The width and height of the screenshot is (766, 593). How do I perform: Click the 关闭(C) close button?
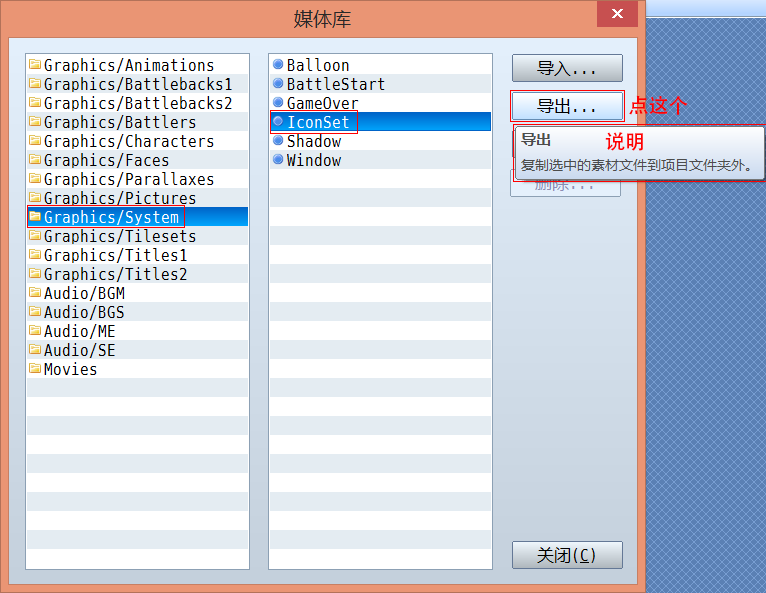(x=567, y=555)
